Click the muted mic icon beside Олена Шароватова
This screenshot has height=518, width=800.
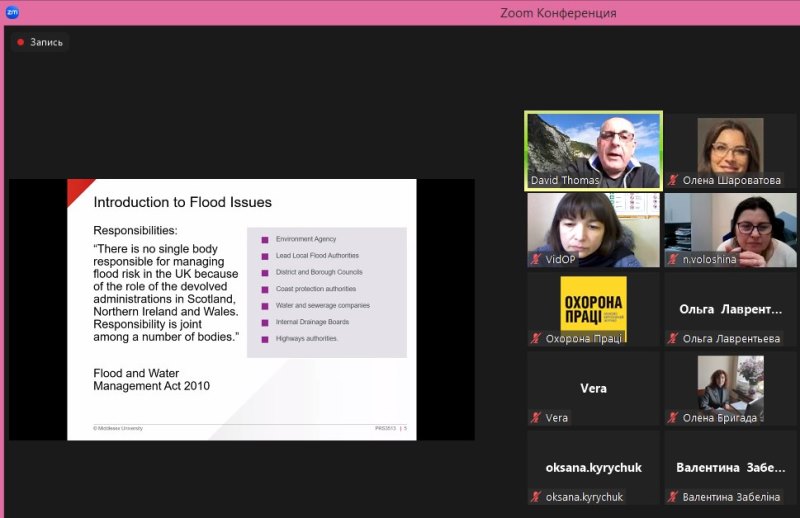[x=673, y=180]
